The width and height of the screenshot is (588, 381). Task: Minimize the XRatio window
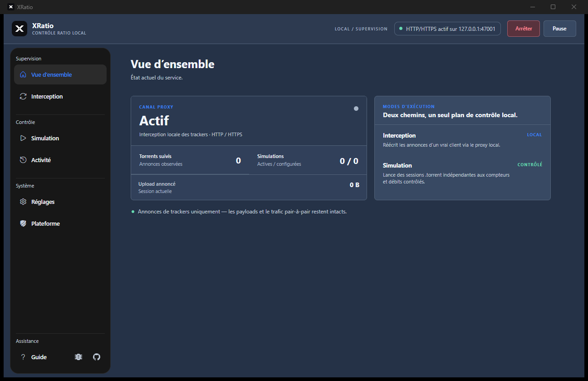click(x=533, y=7)
